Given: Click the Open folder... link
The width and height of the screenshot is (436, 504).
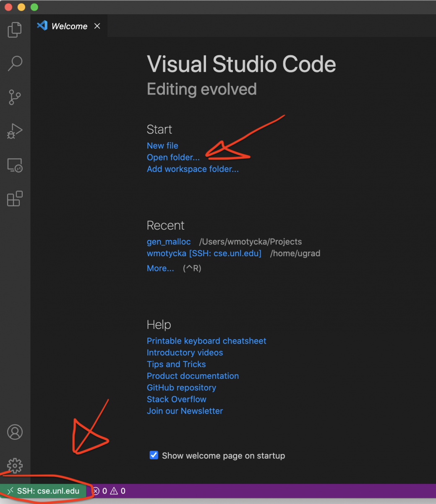Looking at the screenshot, I should [x=173, y=157].
